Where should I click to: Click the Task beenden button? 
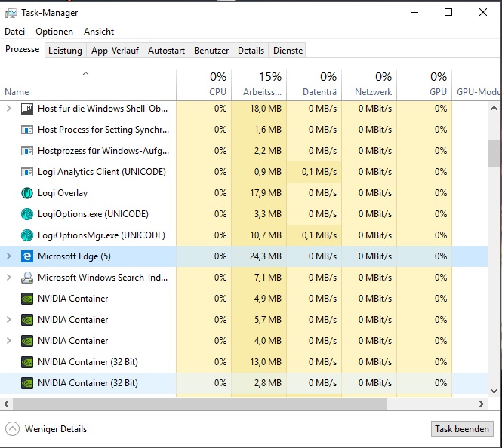coord(462,429)
